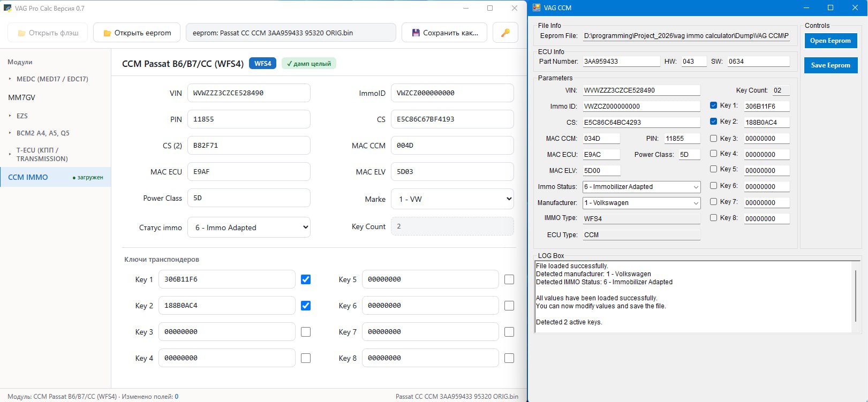Enable Key 3 checkbox in VAG Pro Calc
Image resolution: width=868 pixels, height=402 pixels.
[306, 332]
